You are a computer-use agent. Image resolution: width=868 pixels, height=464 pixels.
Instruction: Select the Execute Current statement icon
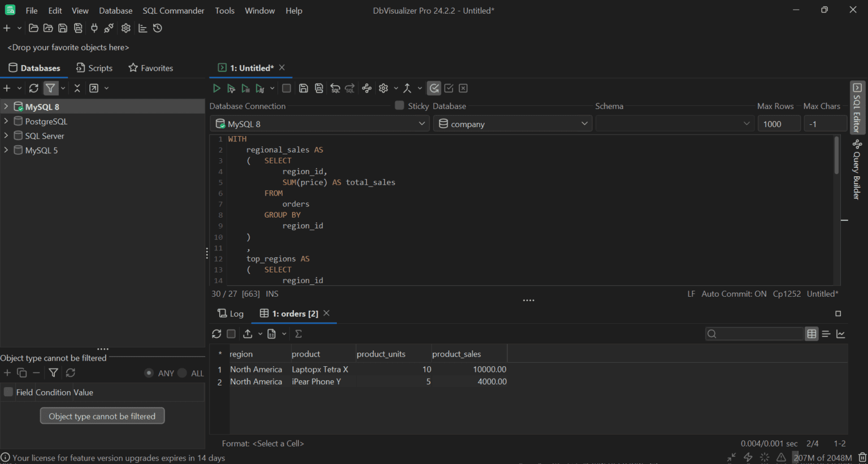tap(231, 88)
